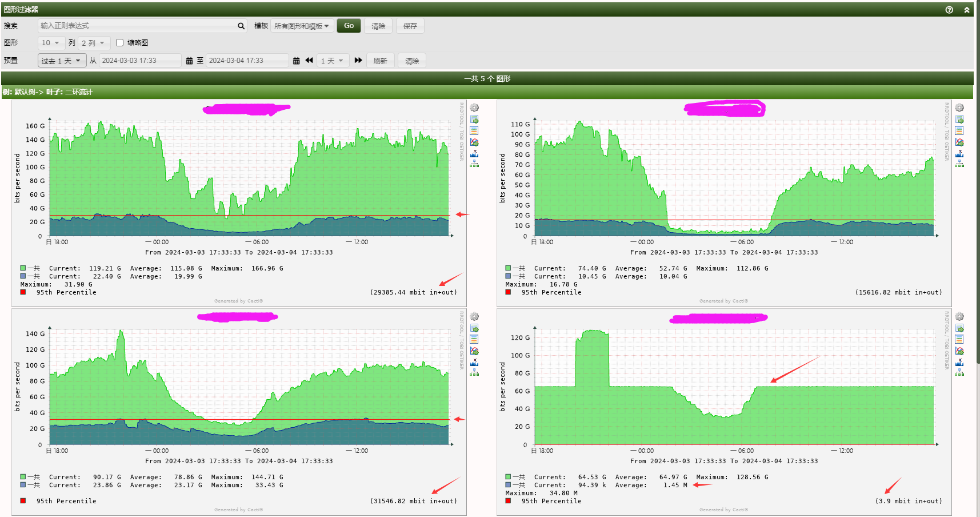The width and height of the screenshot is (980, 517).
Task: Time graph view icon for 3.9 mbit graph
Action: pyautogui.click(x=959, y=339)
